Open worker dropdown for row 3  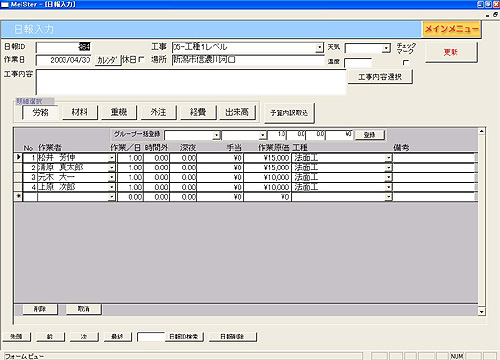coord(112,177)
